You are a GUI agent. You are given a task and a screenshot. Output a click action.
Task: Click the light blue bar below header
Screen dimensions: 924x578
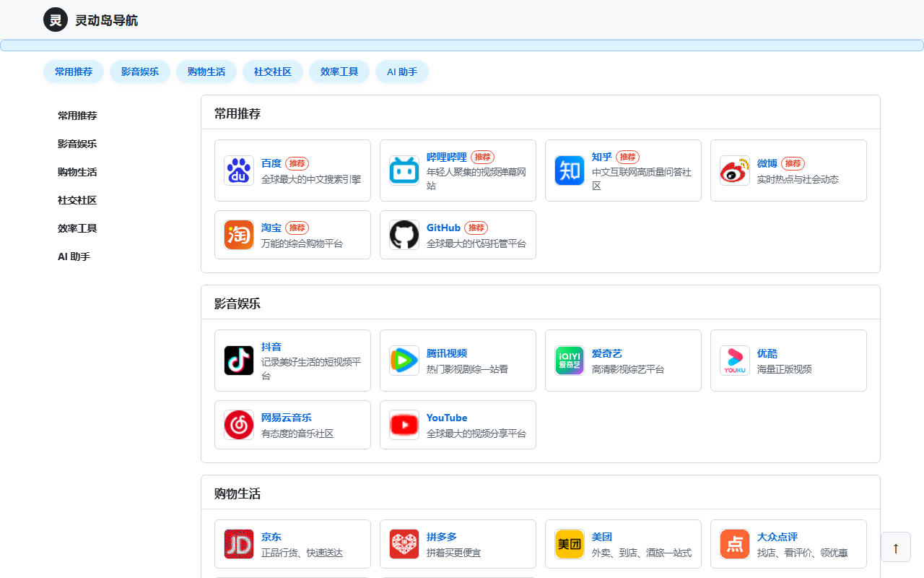tap(462, 46)
